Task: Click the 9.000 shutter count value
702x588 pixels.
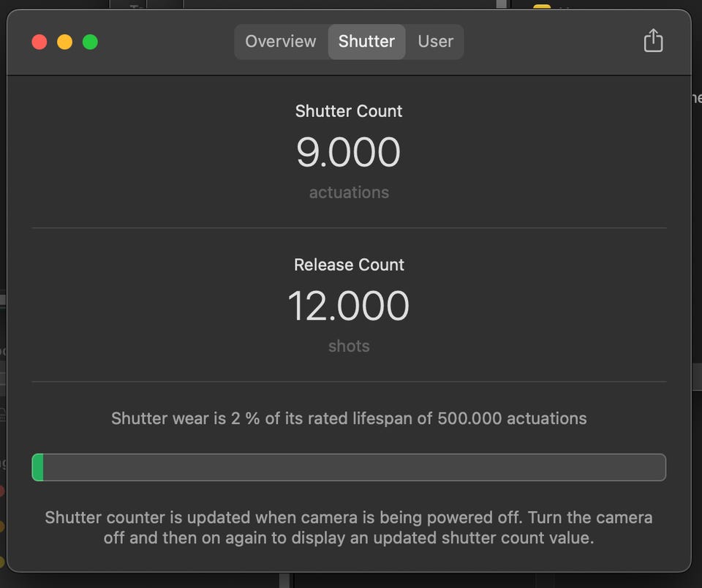Action: (349, 152)
